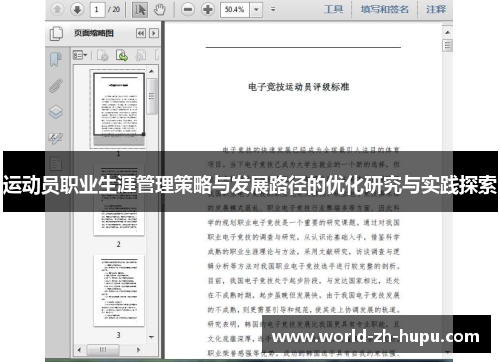Activate the Hand pan tool
The image size is (500, 362).
pos(160,10)
